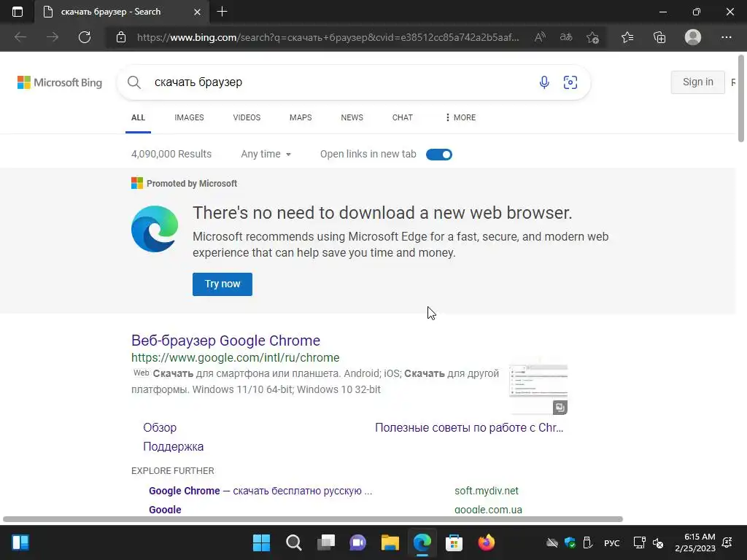Open the tab actions menu icon
Viewport: 747px width, 560px height.
[x=18, y=12]
